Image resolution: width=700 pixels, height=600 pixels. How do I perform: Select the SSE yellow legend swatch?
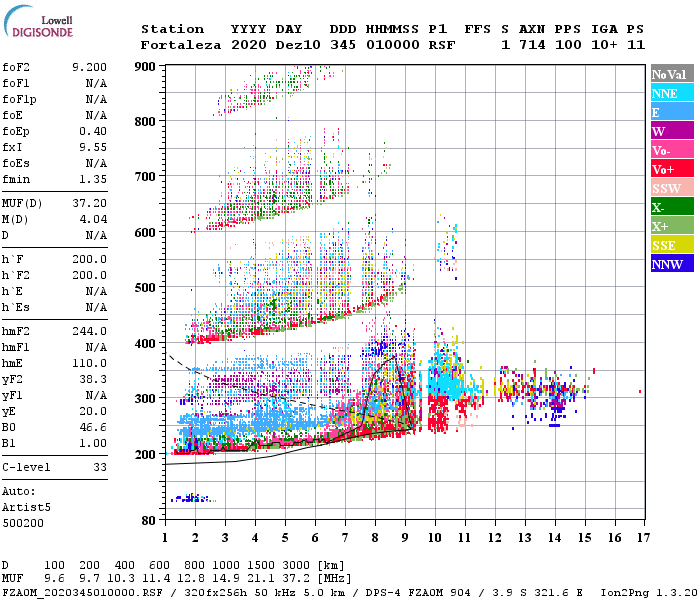pos(672,245)
